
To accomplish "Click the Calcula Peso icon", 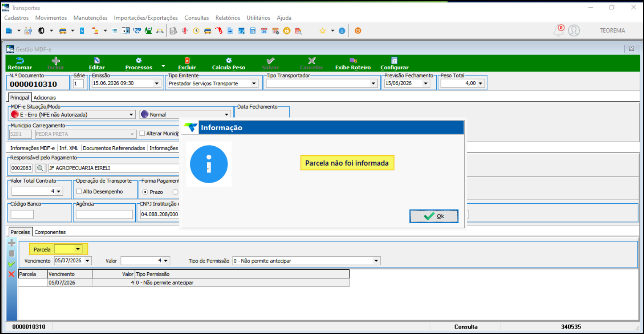I will point(229,60).
